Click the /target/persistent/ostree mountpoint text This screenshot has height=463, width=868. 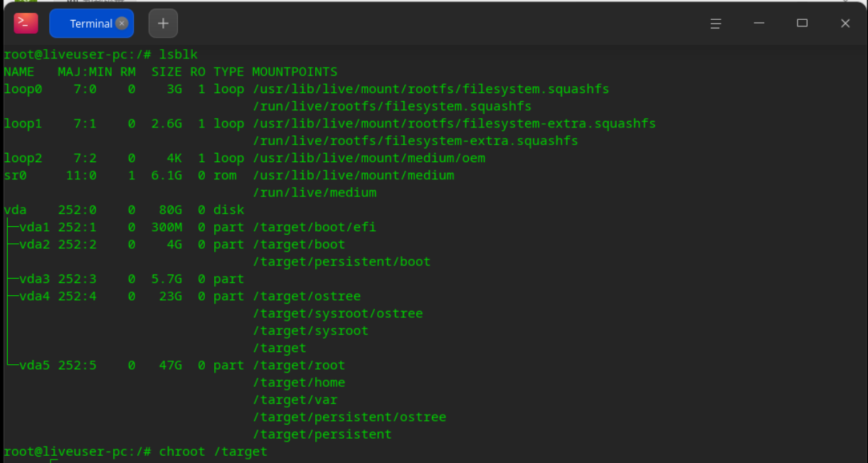click(x=349, y=417)
